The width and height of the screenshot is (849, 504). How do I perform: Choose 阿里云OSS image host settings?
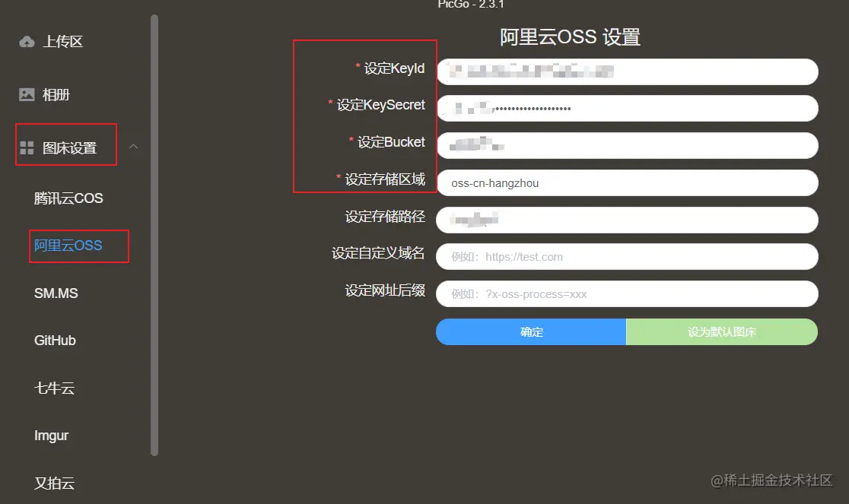(x=68, y=246)
